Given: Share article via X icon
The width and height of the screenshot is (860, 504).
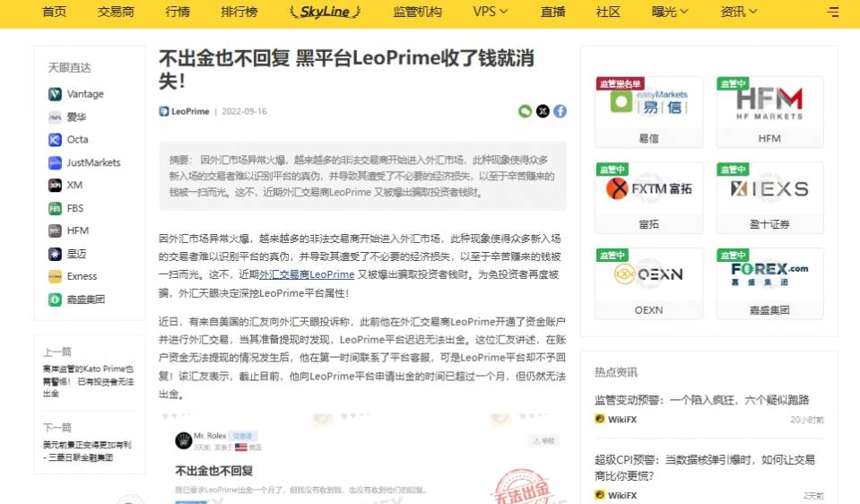Looking at the screenshot, I should (543, 111).
